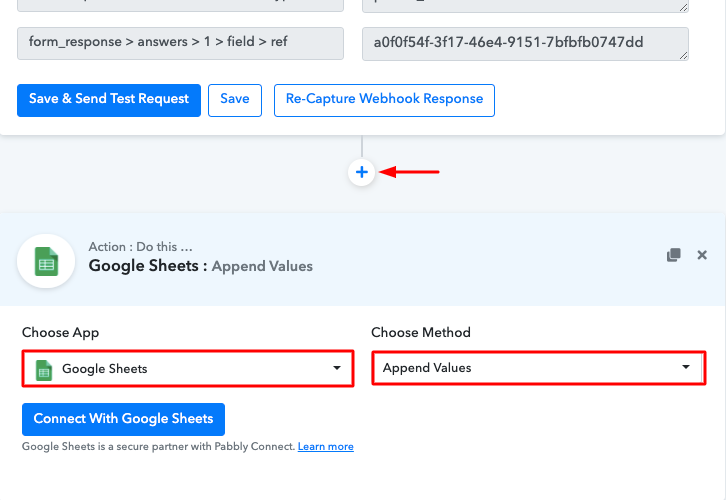Click the a0f0f54f value text field

[x=525, y=44]
